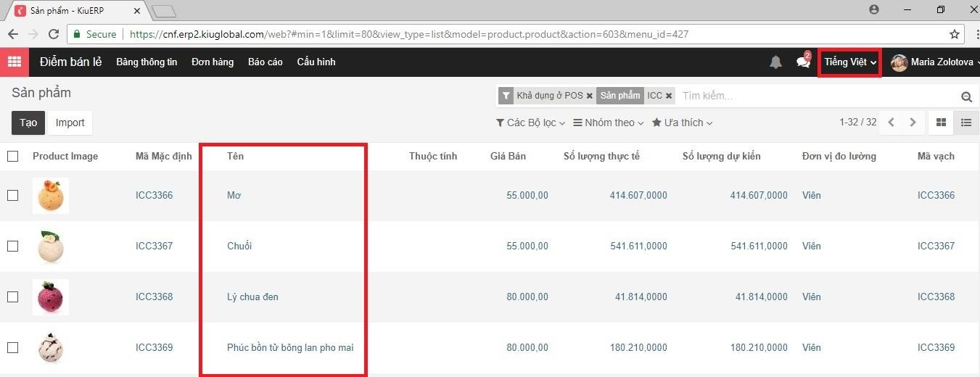This screenshot has height=377, width=980.
Task: Open the Đơn hàng menu
Action: pyautogui.click(x=213, y=62)
